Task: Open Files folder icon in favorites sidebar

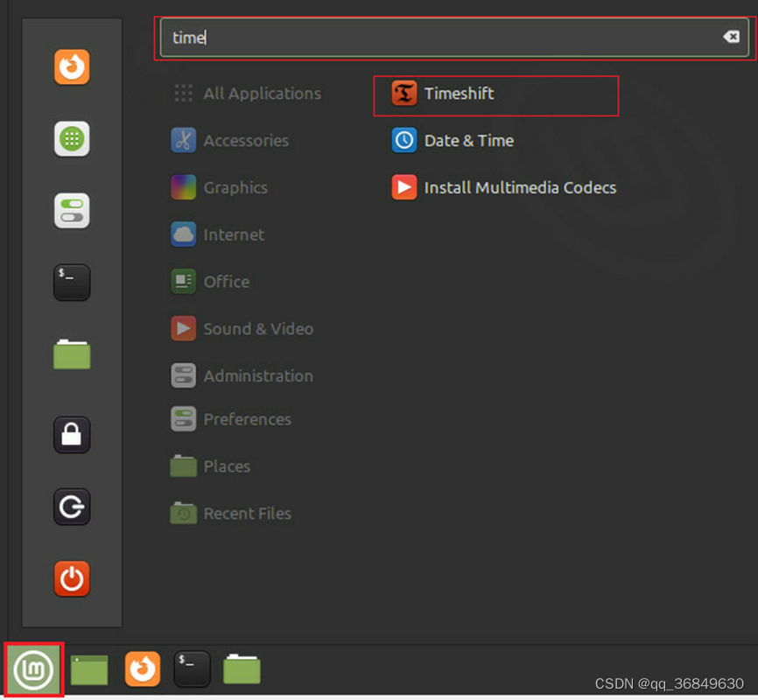Action: [x=72, y=354]
